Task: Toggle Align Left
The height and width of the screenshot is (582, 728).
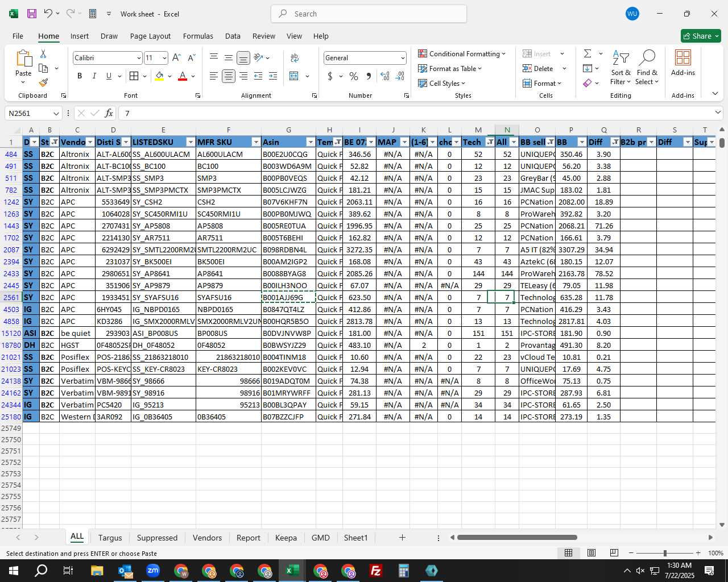Action: pos(214,76)
